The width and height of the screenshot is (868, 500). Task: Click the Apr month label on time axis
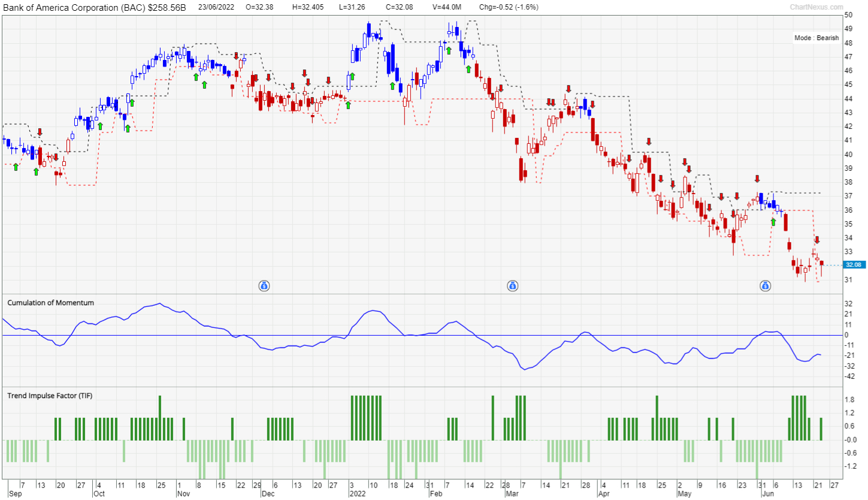[x=603, y=495]
